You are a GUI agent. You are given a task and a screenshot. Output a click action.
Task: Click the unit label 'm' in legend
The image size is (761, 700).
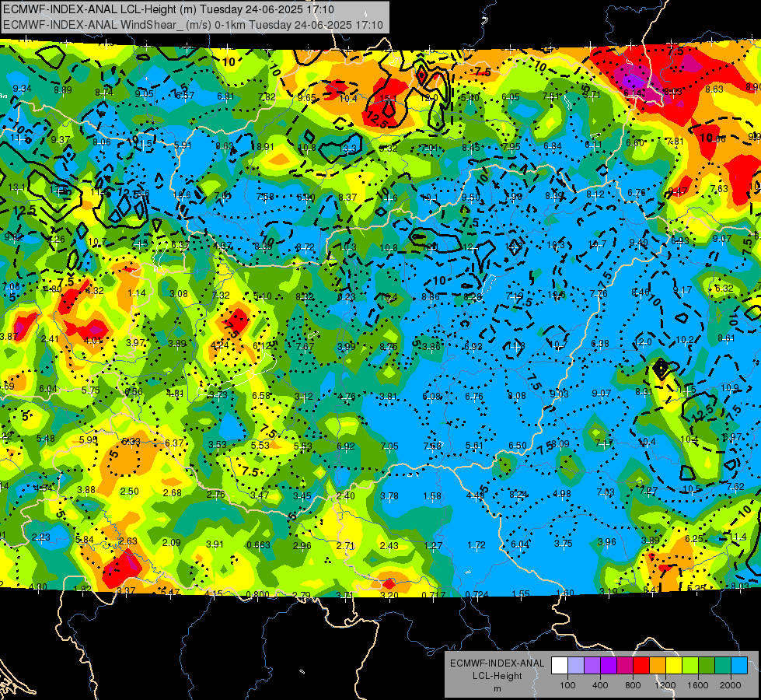pyautogui.click(x=497, y=688)
